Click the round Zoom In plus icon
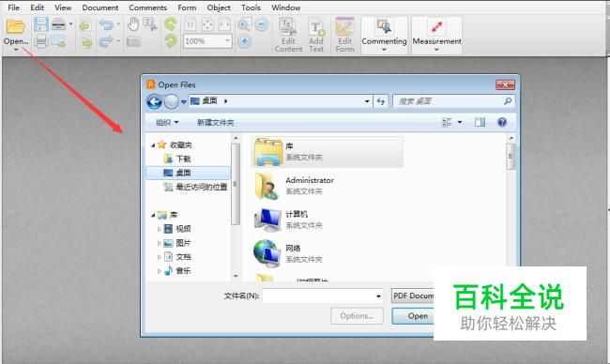This screenshot has height=364, width=610. click(x=244, y=41)
